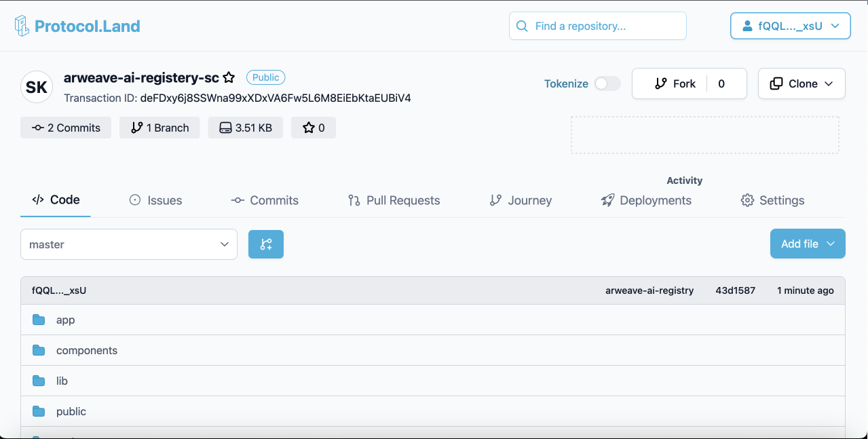Expand the Add file dropdown

[x=808, y=244]
